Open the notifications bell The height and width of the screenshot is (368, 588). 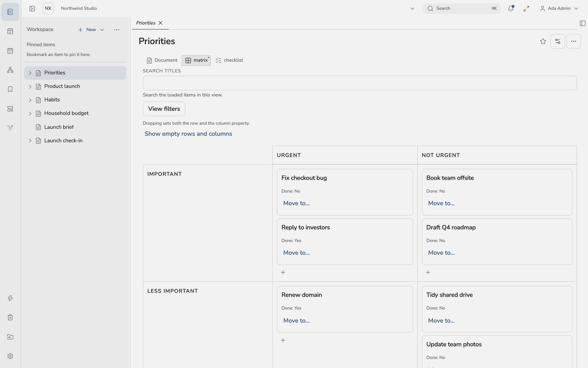pos(511,8)
